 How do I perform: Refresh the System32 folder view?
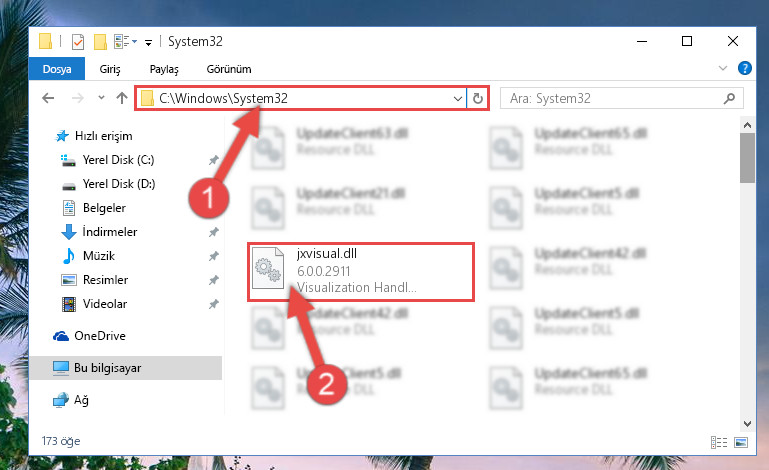click(x=478, y=99)
